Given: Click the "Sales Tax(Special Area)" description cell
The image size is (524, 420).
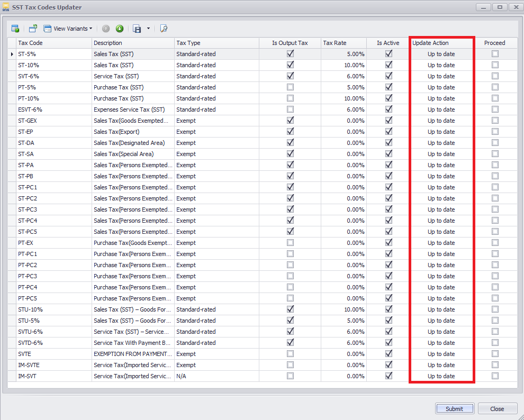Looking at the screenshot, I should [133, 154].
